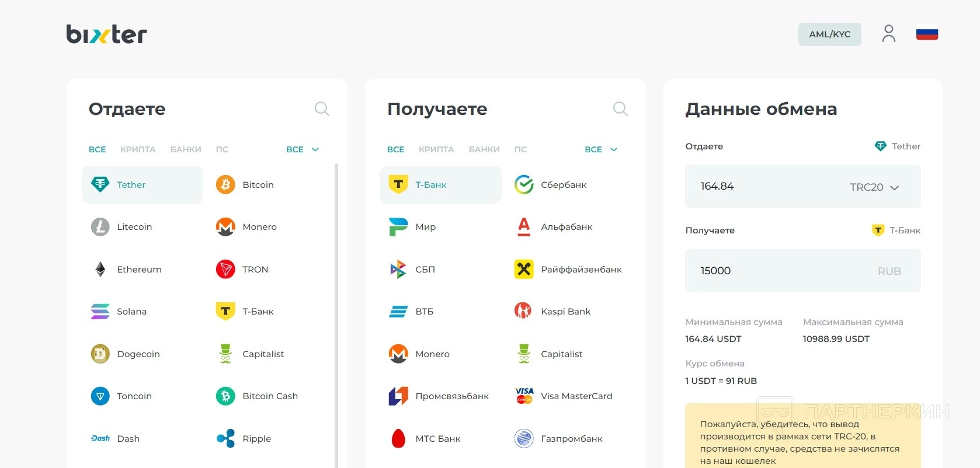Expand ВСЕ dropdown in Получаете panel
The width and height of the screenshot is (980, 468).
(601, 149)
